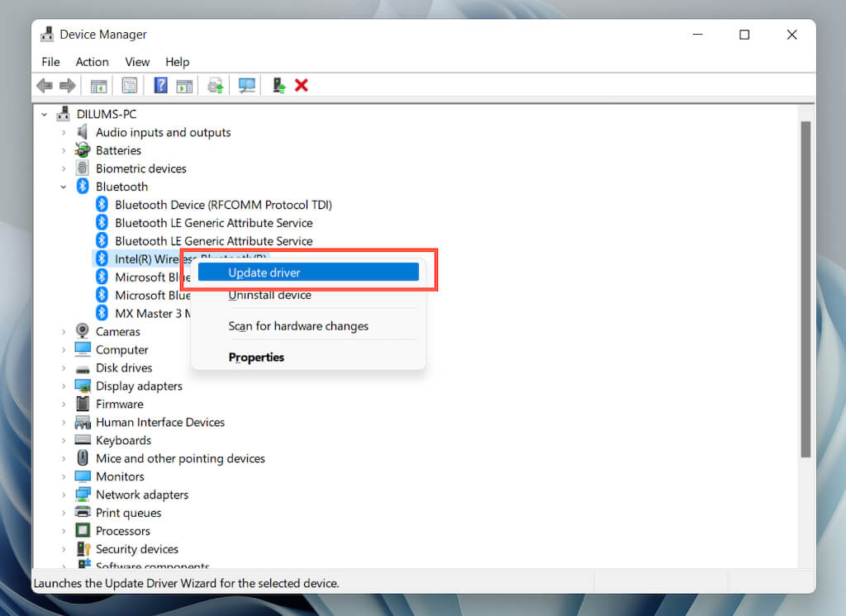846x616 pixels.
Task: Choose Update driver in the context menu
Action: 308,272
